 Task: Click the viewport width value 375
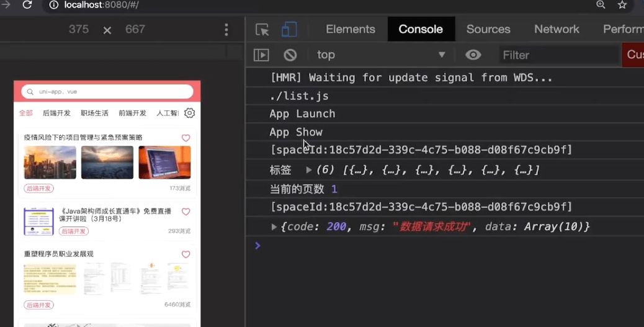click(79, 29)
